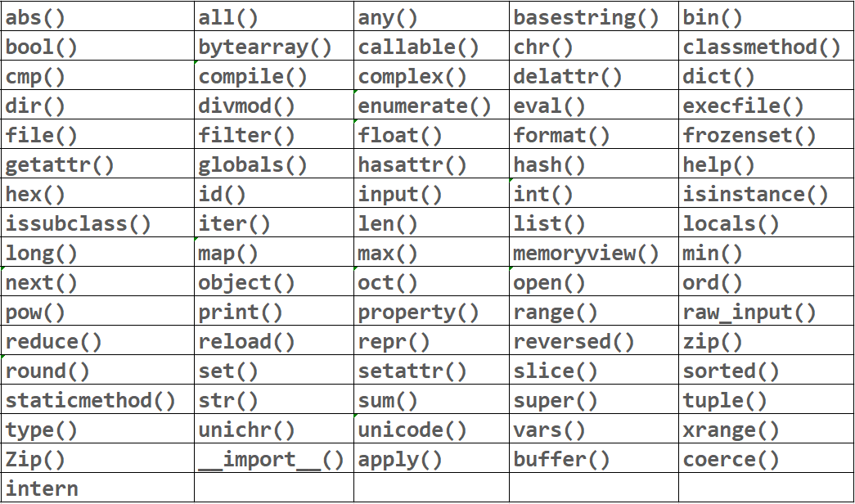Select the property() cell

pyautogui.click(x=419, y=312)
